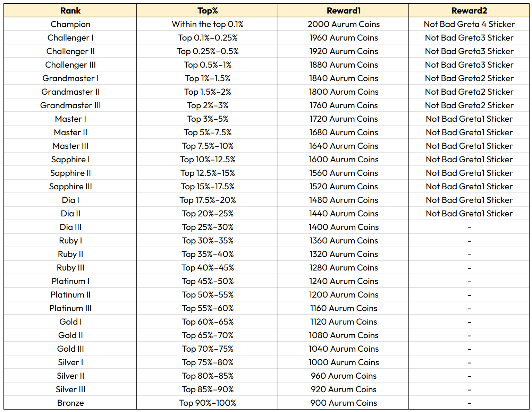Screen dimensions: 532x412
Task: Select the Not Bad Greta 4 Sticker cell
Action: click(x=469, y=24)
